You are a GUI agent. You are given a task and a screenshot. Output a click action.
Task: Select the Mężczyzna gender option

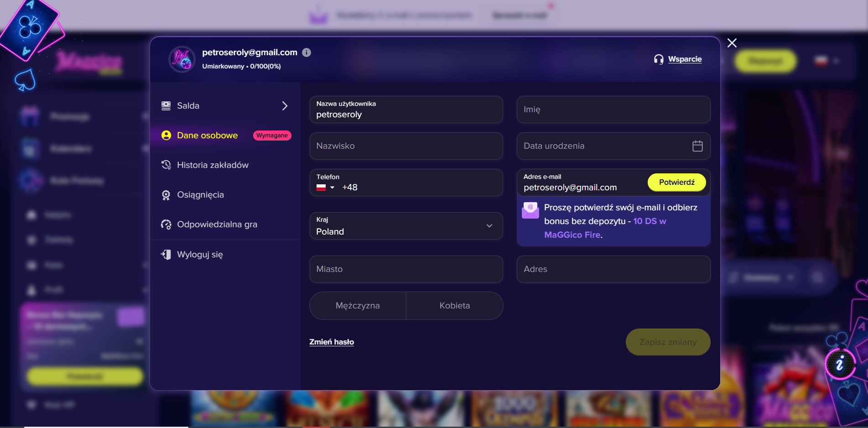(x=358, y=306)
